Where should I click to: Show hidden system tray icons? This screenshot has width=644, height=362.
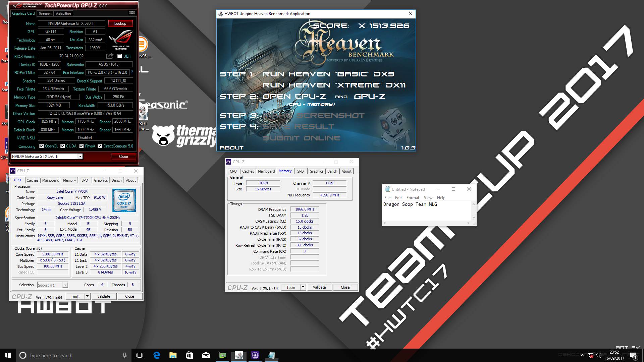tap(583, 355)
